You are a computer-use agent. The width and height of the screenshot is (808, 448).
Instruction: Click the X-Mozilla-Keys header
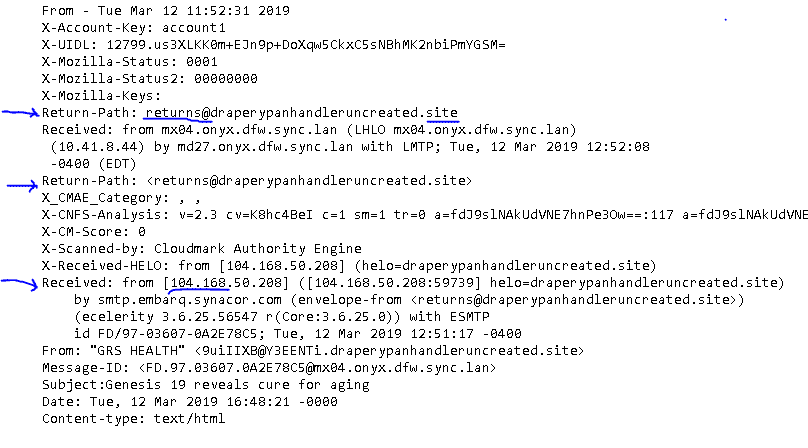click(95, 95)
